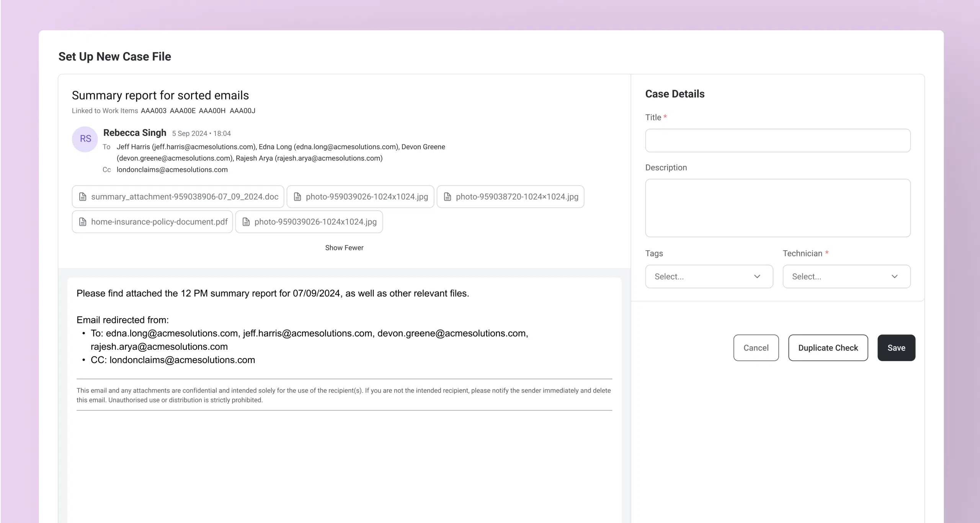
Task: Open linked work item AAA00E
Action: (183, 111)
